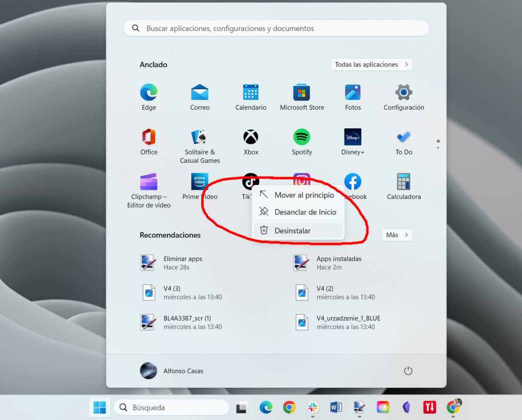Screen dimensions: 522x420
Task: Launch the Calendario app
Action: click(251, 97)
